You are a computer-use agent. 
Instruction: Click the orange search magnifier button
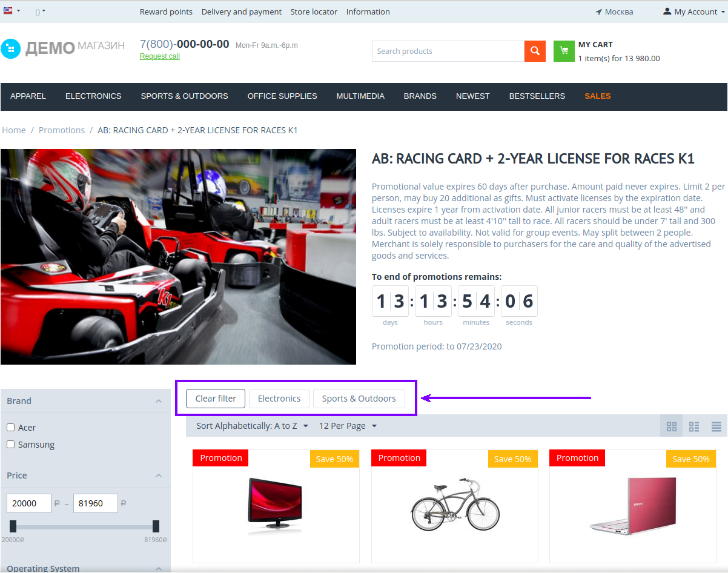pyautogui.click(x=535, y=51)
